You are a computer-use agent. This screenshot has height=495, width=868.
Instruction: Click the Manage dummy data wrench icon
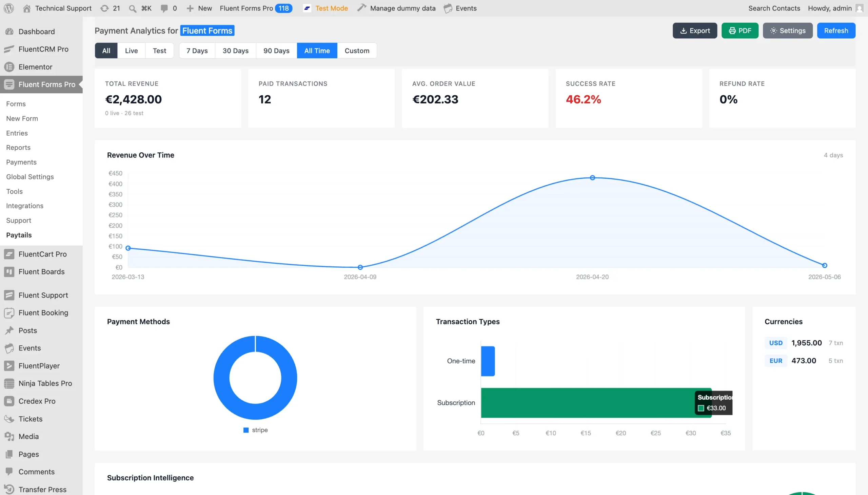[x=361, y=8]
